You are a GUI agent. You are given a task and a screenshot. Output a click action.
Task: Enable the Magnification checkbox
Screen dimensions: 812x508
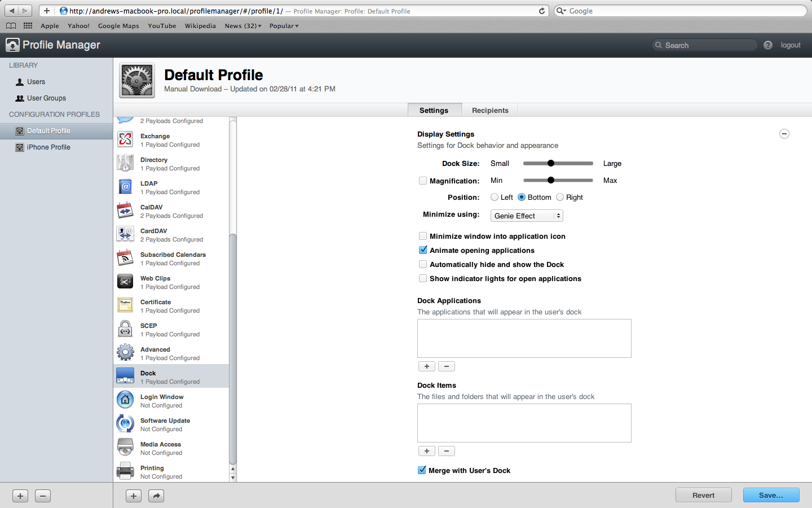coord(423,181)
